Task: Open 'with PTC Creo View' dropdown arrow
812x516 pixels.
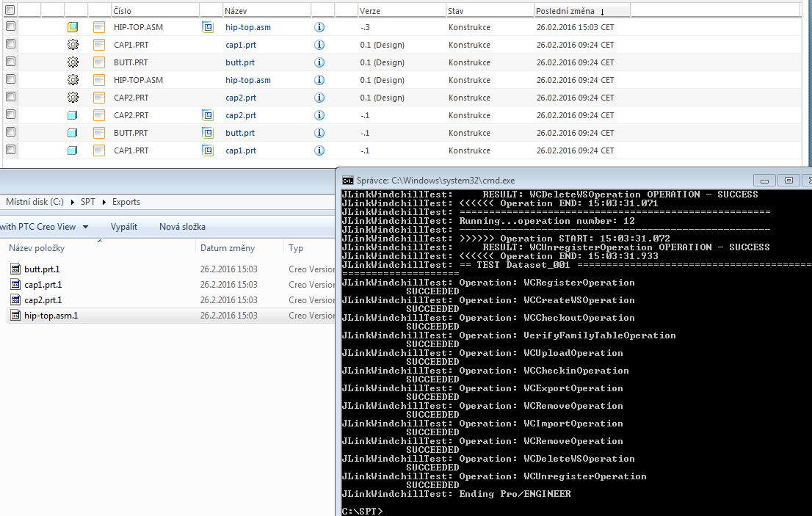Action: pyautogui.click(x=85, y=227)
